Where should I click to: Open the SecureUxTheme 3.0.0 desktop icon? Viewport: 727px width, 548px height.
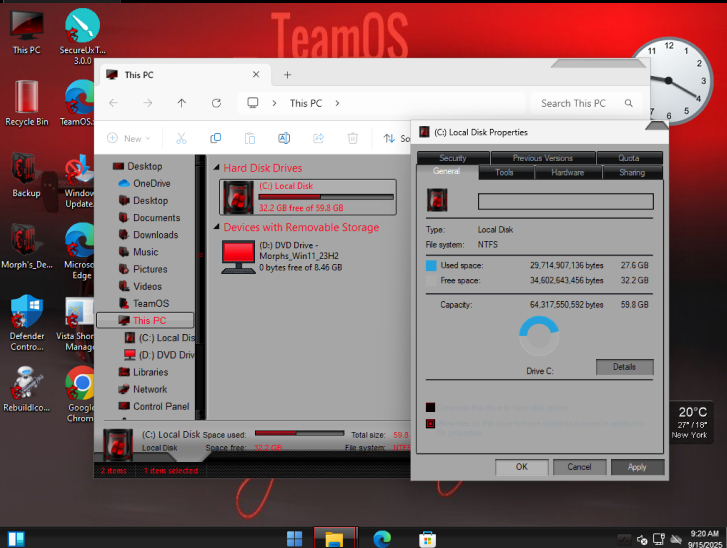(82, 36)
